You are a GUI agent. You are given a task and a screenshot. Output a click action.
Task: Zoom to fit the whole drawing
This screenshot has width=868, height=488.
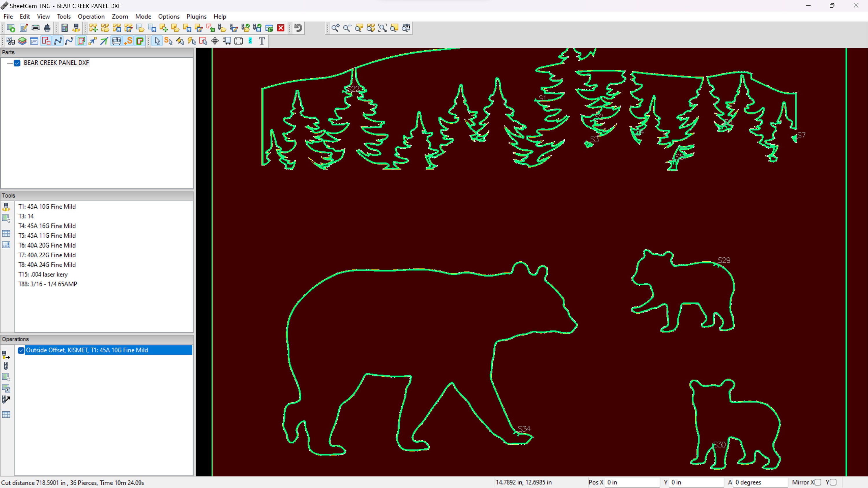pyautogui.click(x=382, y=28)
